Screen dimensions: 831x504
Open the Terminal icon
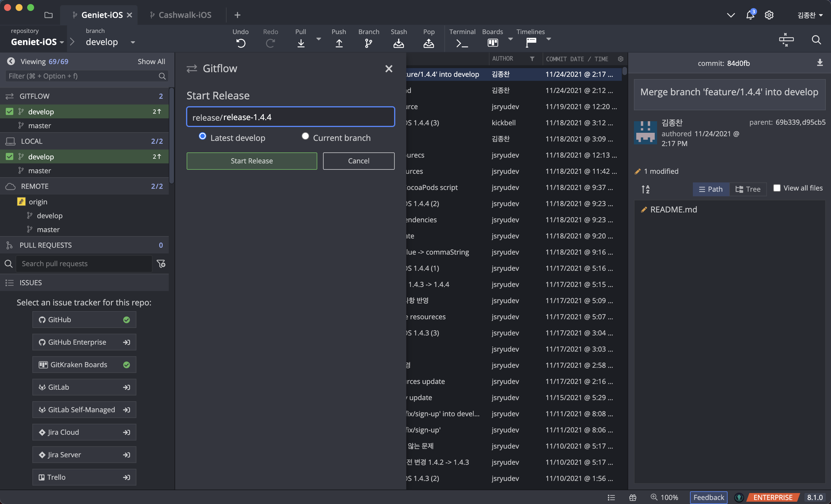(462, 43)
